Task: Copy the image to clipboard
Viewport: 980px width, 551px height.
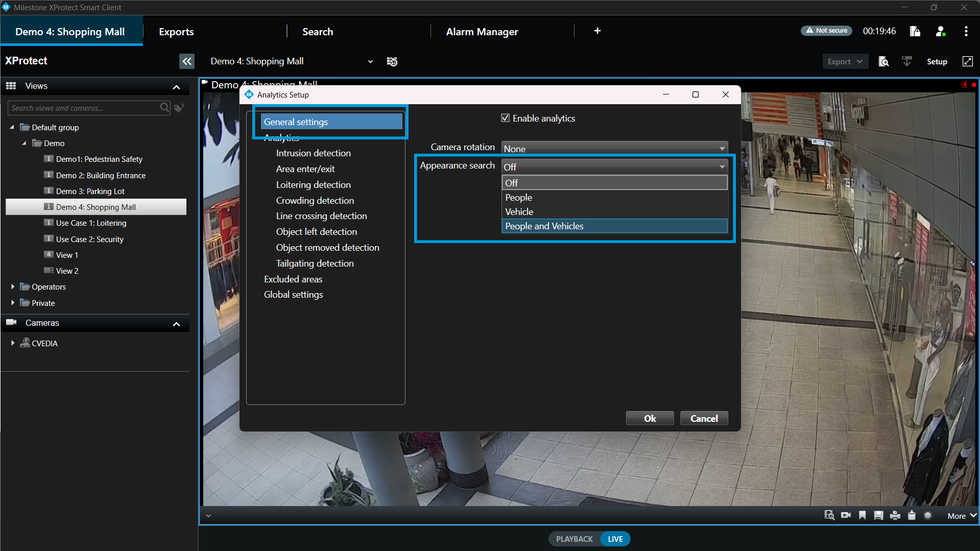Action: pos(912,515)
